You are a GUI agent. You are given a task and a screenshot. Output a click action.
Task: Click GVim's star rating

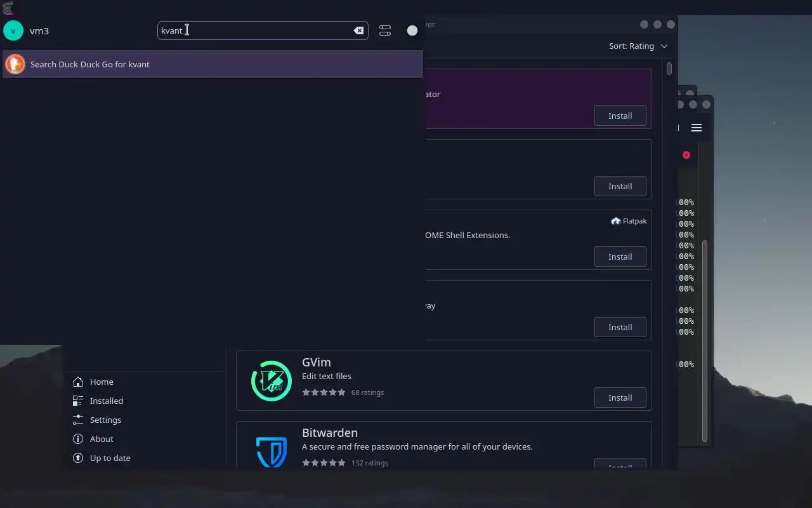[324, 392]
